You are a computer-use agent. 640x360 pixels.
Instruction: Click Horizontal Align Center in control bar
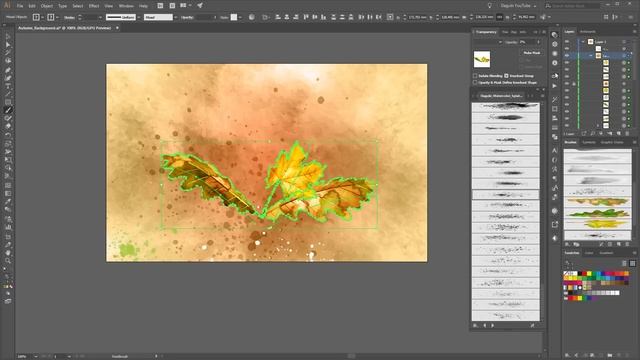(287, 17)
